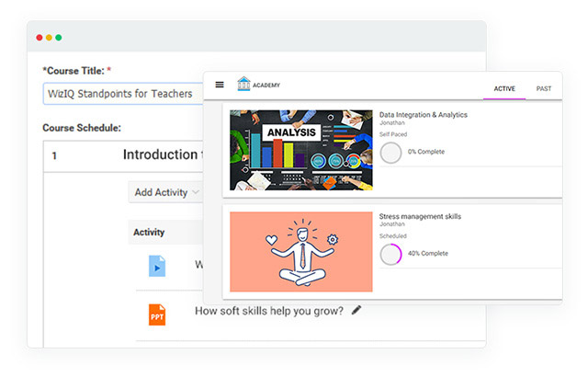Maximize window using the green button

pos(59,38)
